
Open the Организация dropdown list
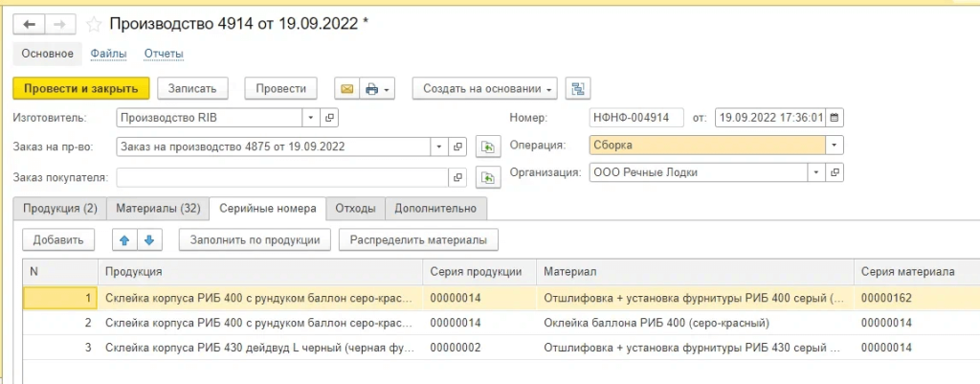click(816, 173)
